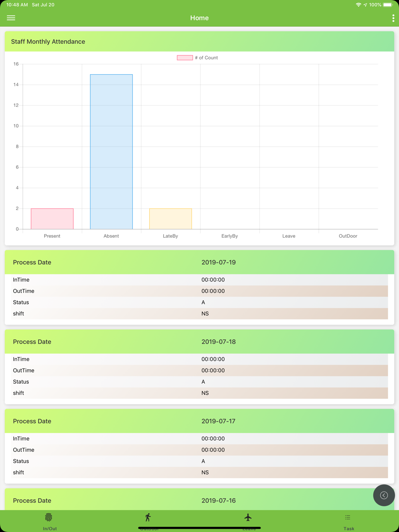Screen dimensions: 399x532
Task: Click the Process Date 2019-07-16 value
Action: [219, 500]
